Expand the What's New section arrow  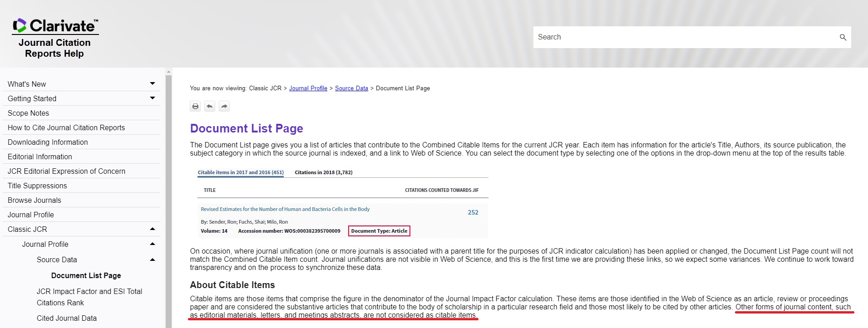click(x=153, y=83)
